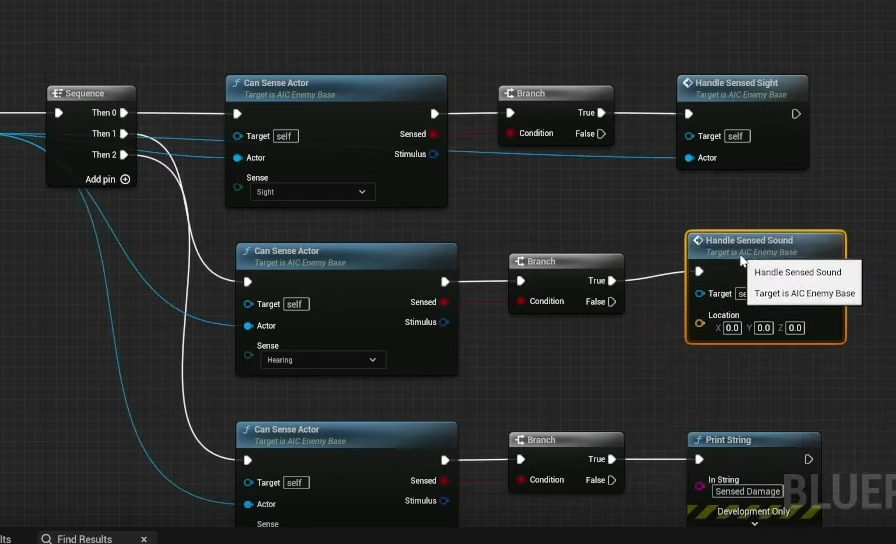Close the Find Results tab

[x=144, y=539]
